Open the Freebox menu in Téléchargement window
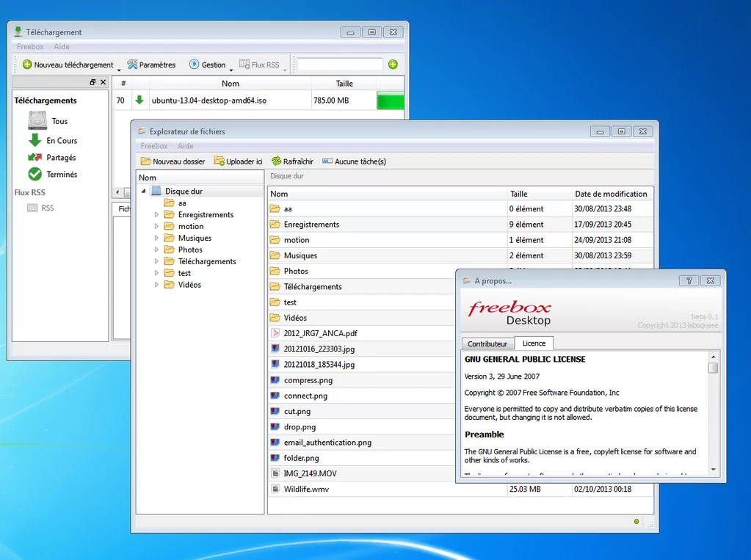Viewport: 751px width, 560px height. pos(30,47)
